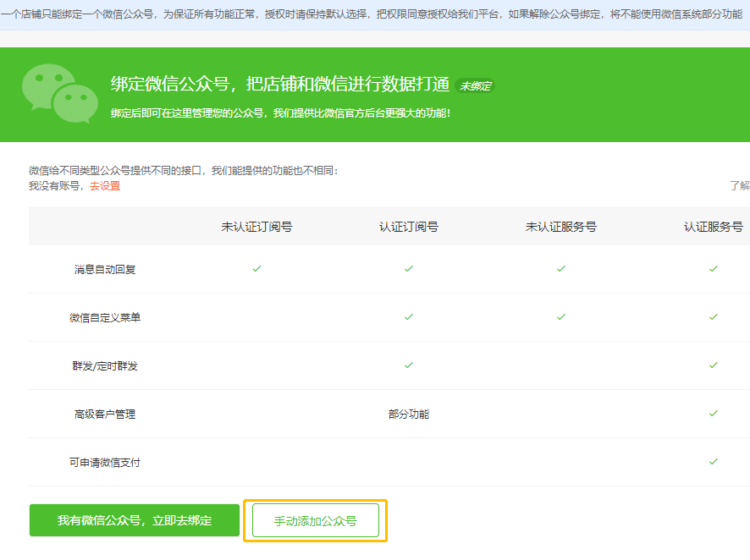
Task: Click checkmark for 高级客户管理 under 认证服务号
Action: pyautogui.click(x=713, y=414)
